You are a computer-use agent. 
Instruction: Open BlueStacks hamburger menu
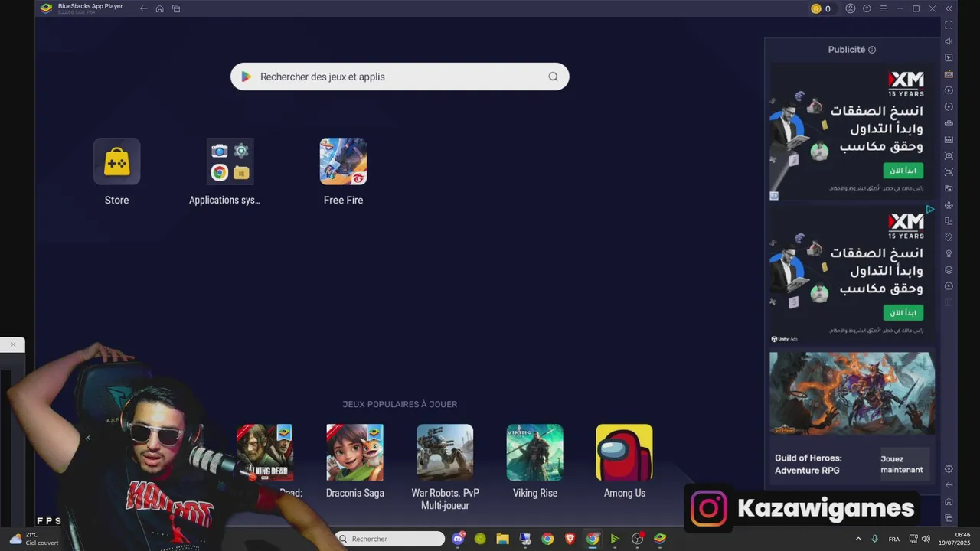[883, 8]
